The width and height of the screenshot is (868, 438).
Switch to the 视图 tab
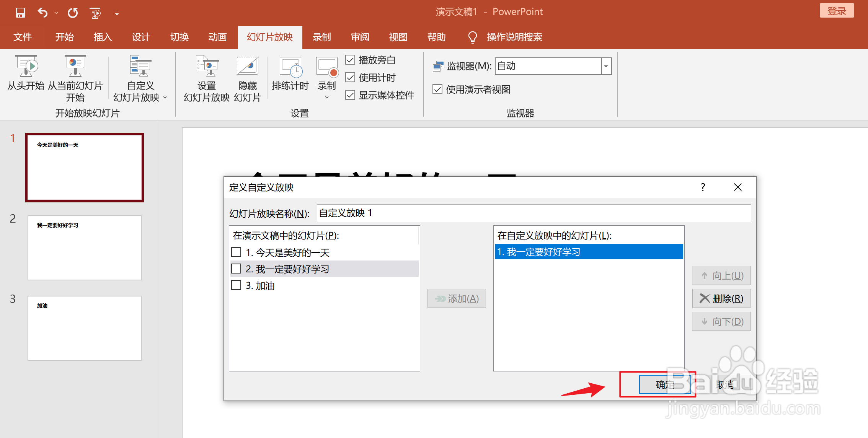pyautogui.click(x=398, y=37)
